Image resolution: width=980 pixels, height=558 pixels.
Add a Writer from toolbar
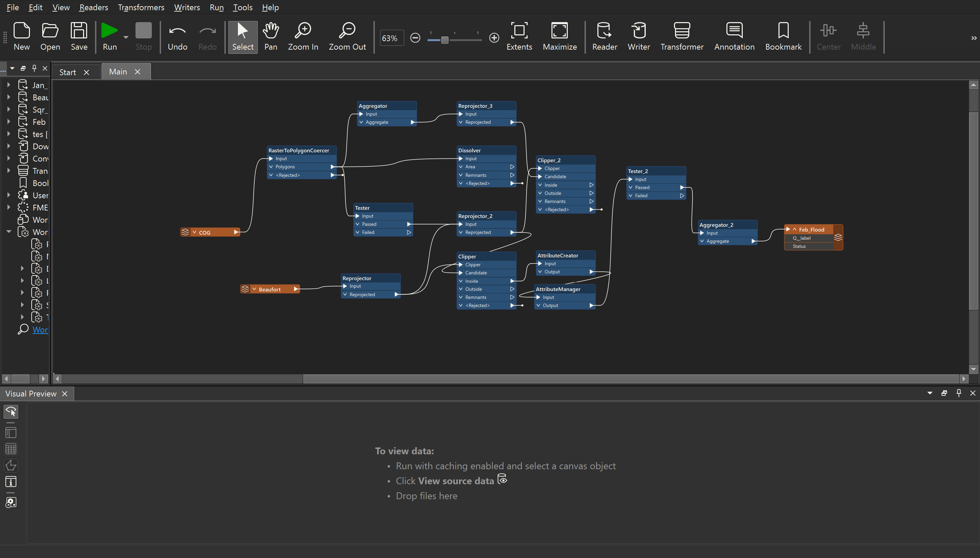(638, 31)
